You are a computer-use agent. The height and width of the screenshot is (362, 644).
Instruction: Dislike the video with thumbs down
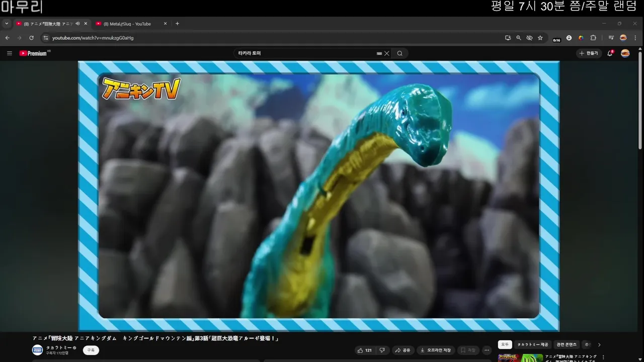tap(382, 350)
